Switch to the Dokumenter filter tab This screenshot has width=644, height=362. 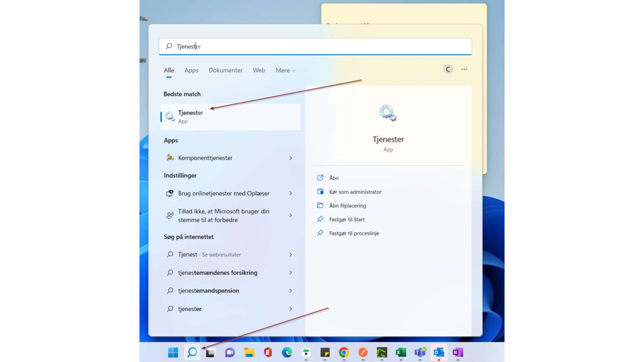(225, 70)
